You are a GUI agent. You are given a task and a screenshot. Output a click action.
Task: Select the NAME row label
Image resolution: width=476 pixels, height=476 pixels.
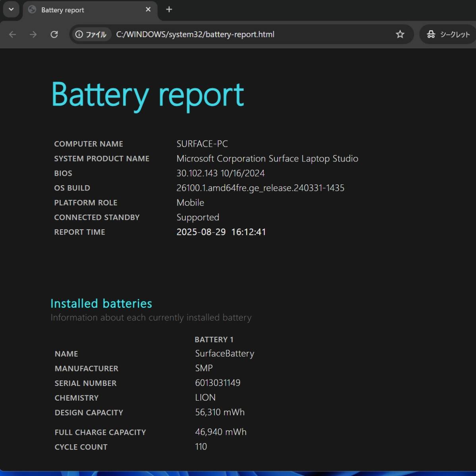pyautogui.click(x=66, y=354)
